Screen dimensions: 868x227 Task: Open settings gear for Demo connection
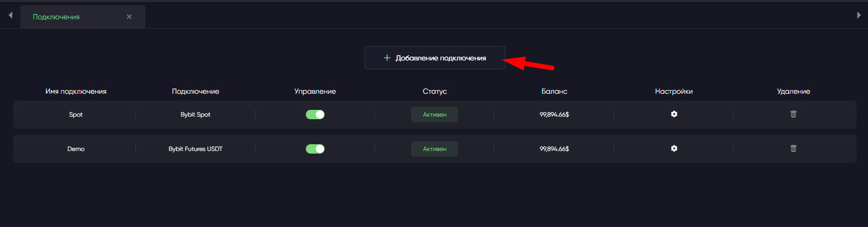[674, 148]
